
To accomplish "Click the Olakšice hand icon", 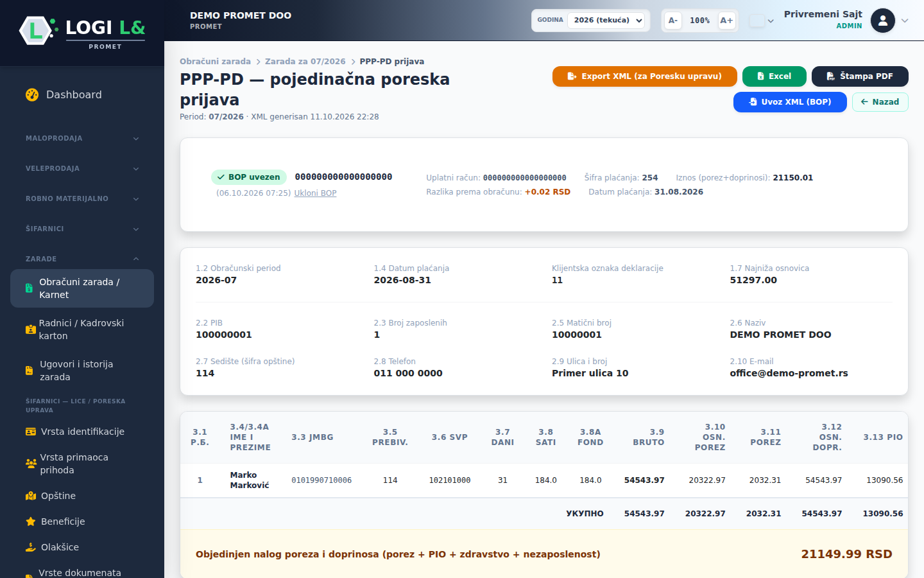I will (x=31, y=547).
